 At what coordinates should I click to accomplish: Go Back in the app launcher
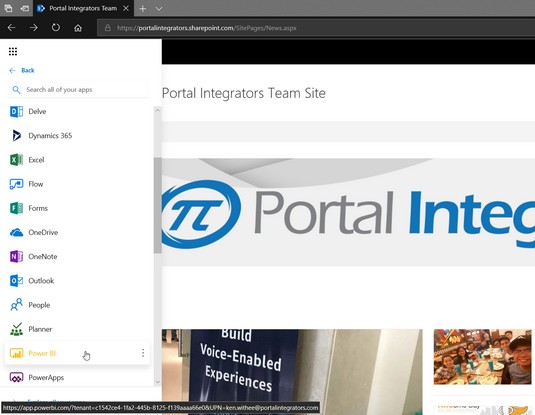pos(22,70)
